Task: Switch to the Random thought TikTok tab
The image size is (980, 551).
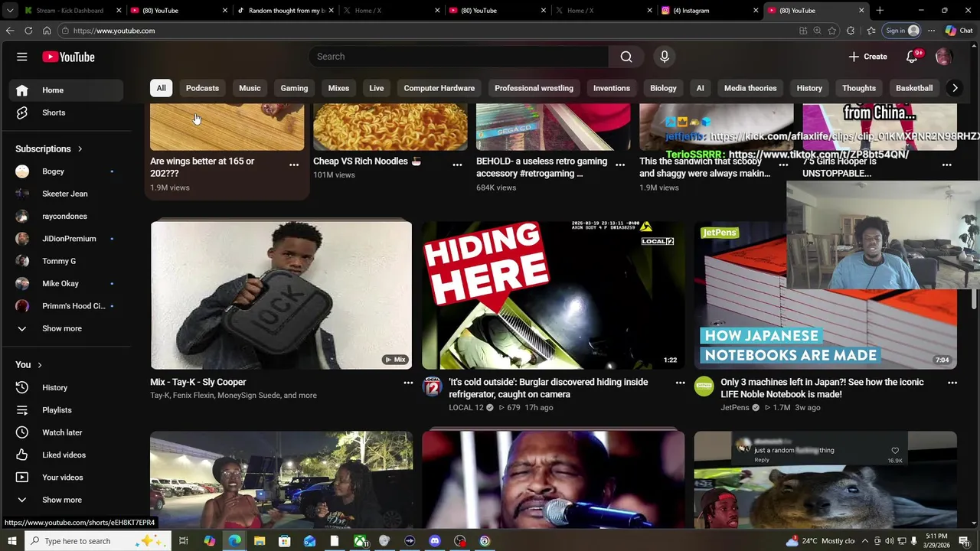Action: (x=284, y=11)
